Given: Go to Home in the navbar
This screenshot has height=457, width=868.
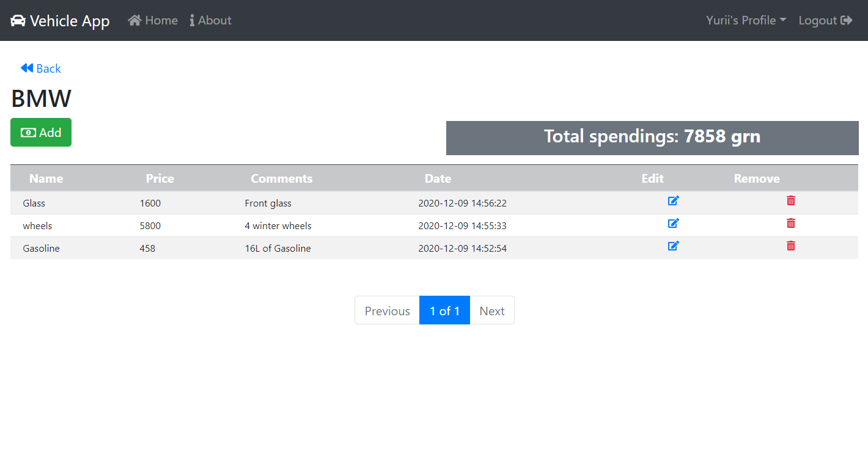Looking at the screenshot, I should (153, 20).
